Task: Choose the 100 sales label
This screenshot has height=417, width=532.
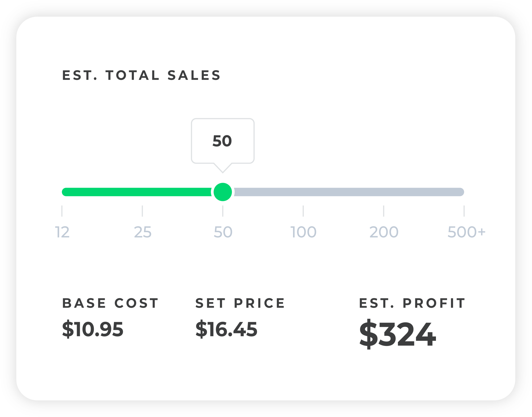Action: pyautogui.click(x=303, y=232)
